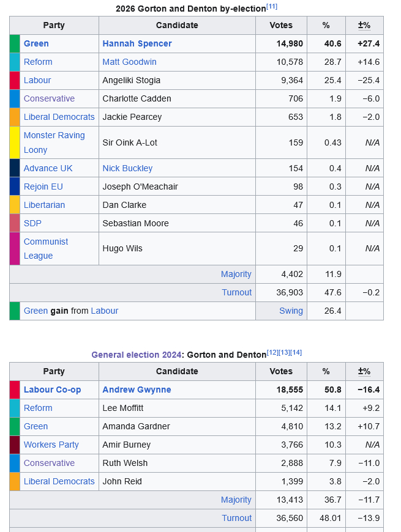The height and width of the screenshot is (532, 401).
Task: Click the Green party color swatch, 2026 table
Action: coord(15,43)
